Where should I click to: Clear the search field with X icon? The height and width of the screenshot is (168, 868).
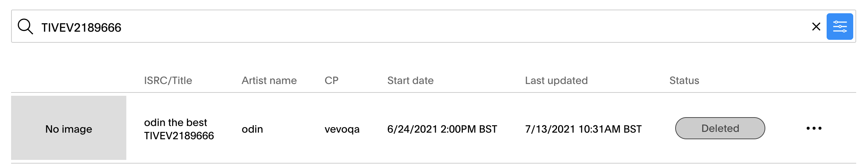tap(816, 27)
